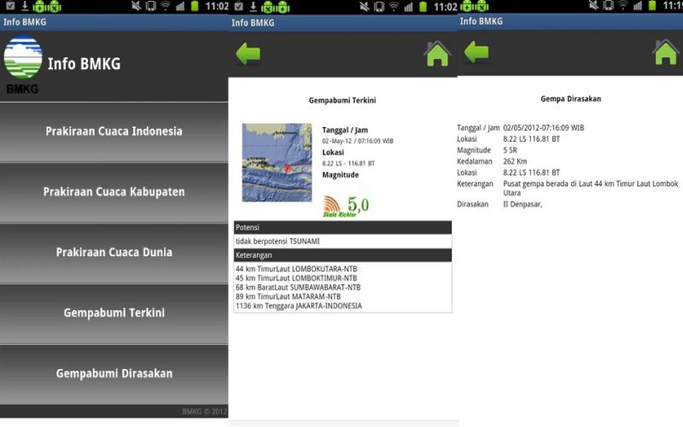Image resolution: width=683 pixels, height=427 pixels.
Task: Tap home icon on Gempabumi Terkini screen
Action: coord(437,53)
